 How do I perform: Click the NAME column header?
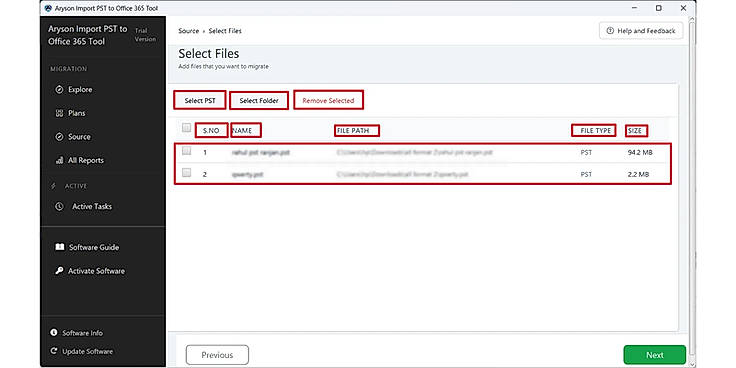243,130
